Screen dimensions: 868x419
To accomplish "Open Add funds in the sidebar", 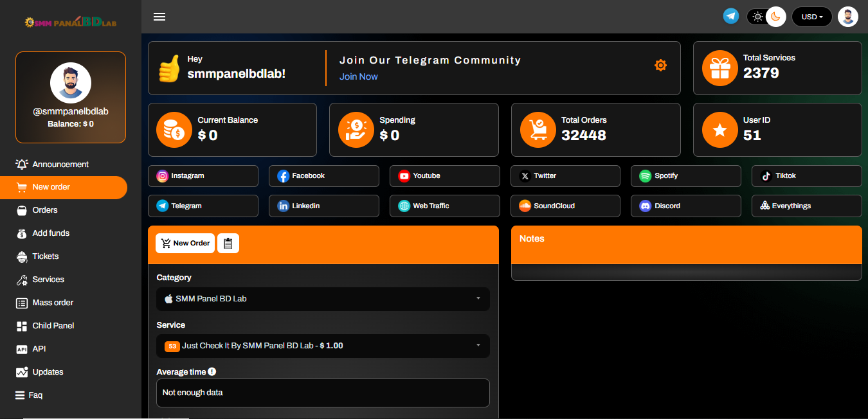I will [x=51, y=233].
